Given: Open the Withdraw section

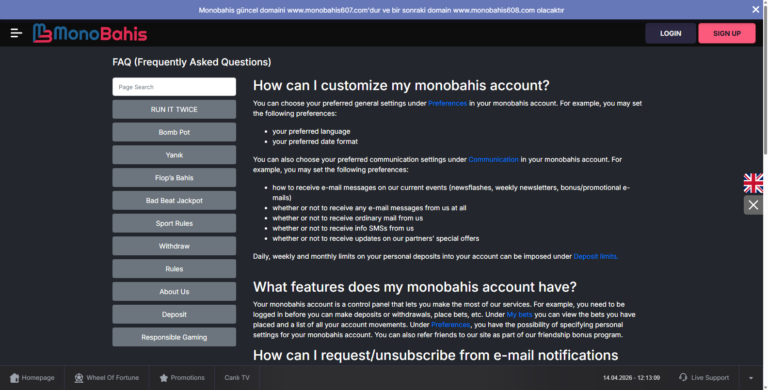Looking at the screenshot, I should tap(174, 246).
